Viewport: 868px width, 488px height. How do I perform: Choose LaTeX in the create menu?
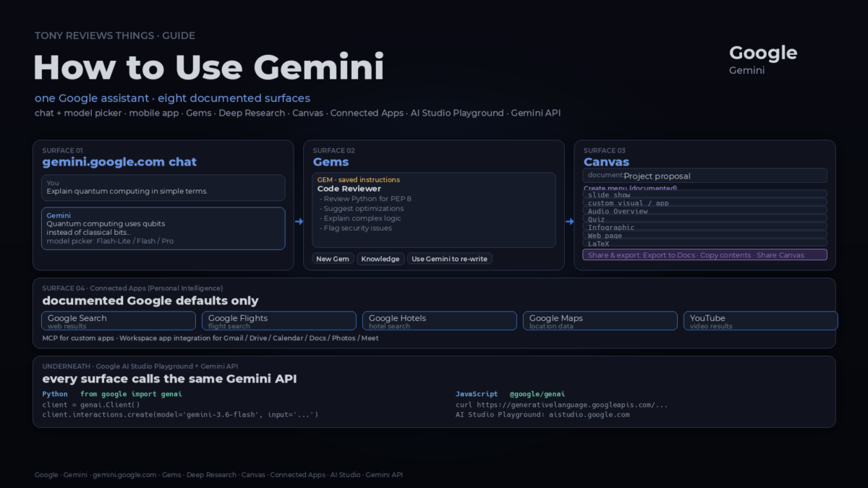[705, 243]
